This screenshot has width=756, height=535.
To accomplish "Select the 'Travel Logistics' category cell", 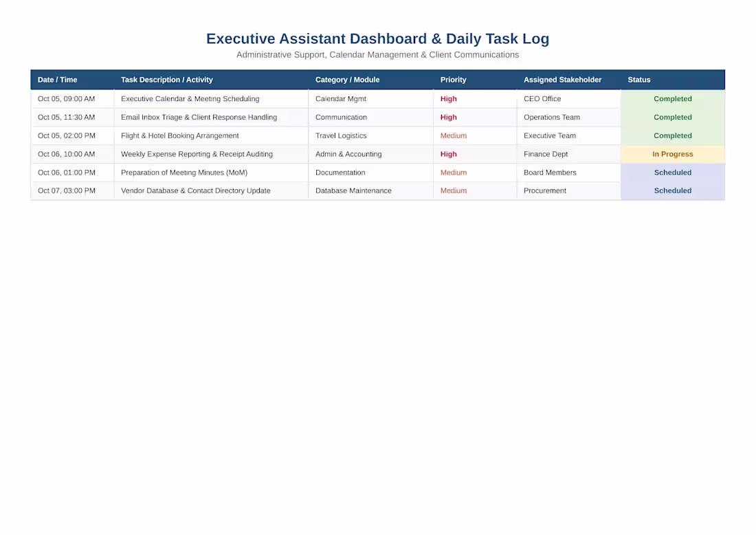I will click(370, 135).
